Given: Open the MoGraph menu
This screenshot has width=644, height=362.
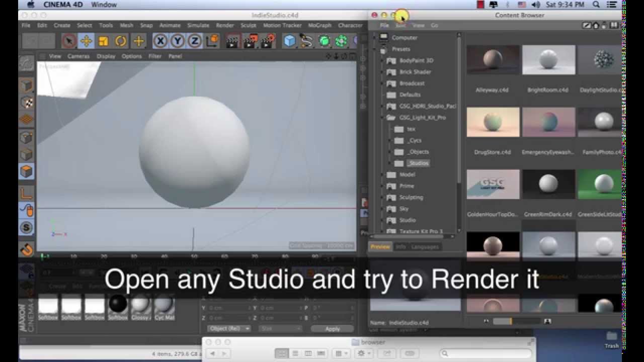Looking at the screenshot, I should point(320,25).
